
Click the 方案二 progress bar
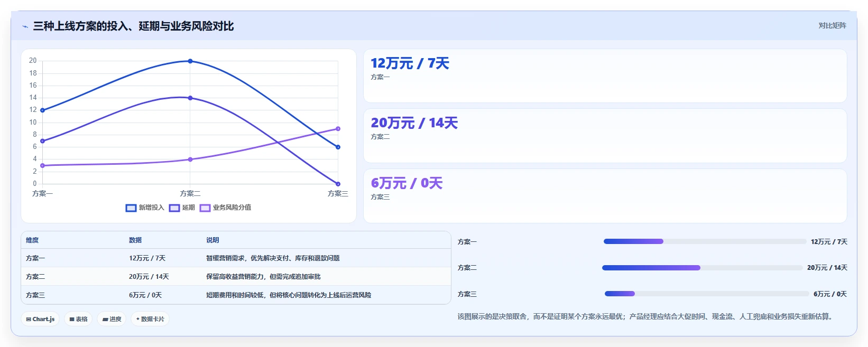pyautogui.click(x=703, y=268)
